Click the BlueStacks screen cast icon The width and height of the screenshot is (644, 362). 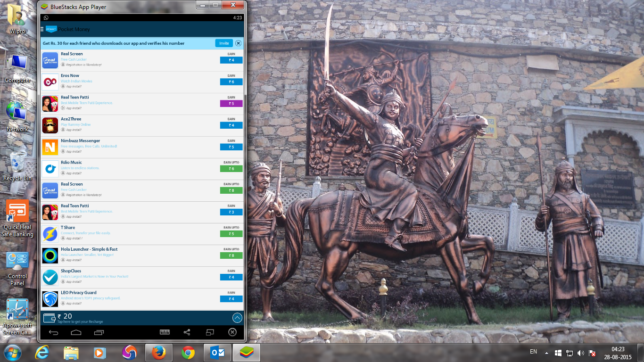click(210, 332)
